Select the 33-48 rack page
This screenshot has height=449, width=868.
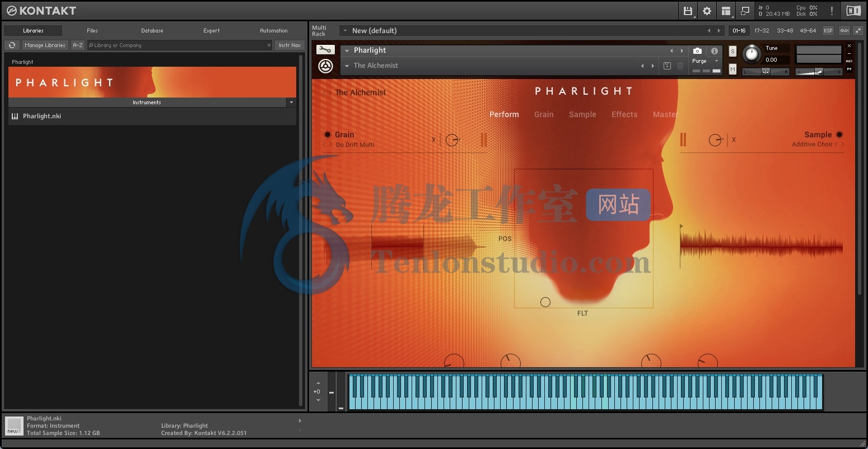pos(785,30)
